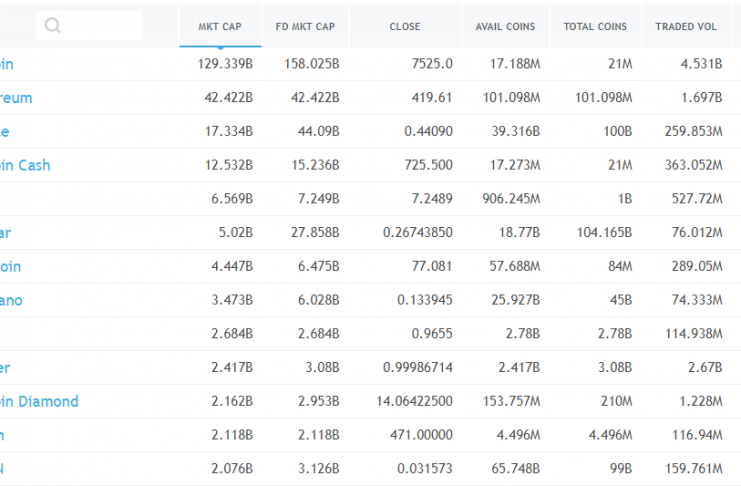
Task: Select FD market cap value 6.475B
Action: [x=319, y=267]
